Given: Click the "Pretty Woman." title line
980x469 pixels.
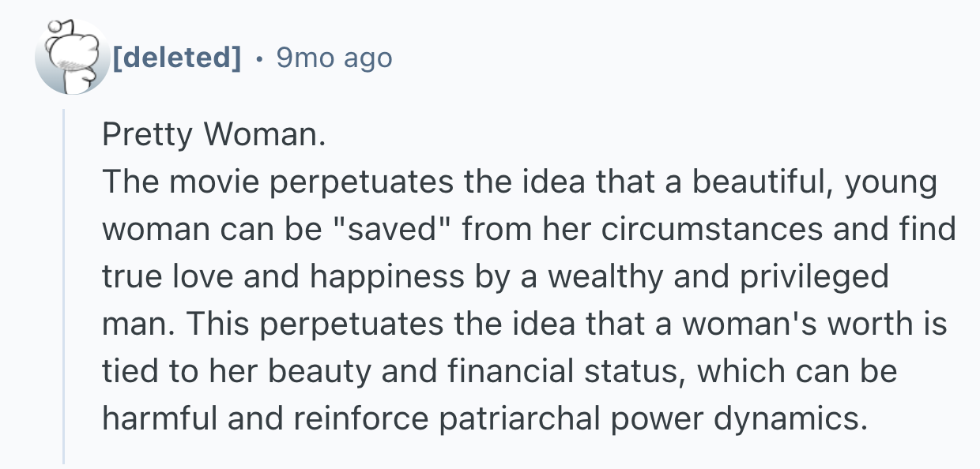Looking at the screenshot, I should coord(213,136).
